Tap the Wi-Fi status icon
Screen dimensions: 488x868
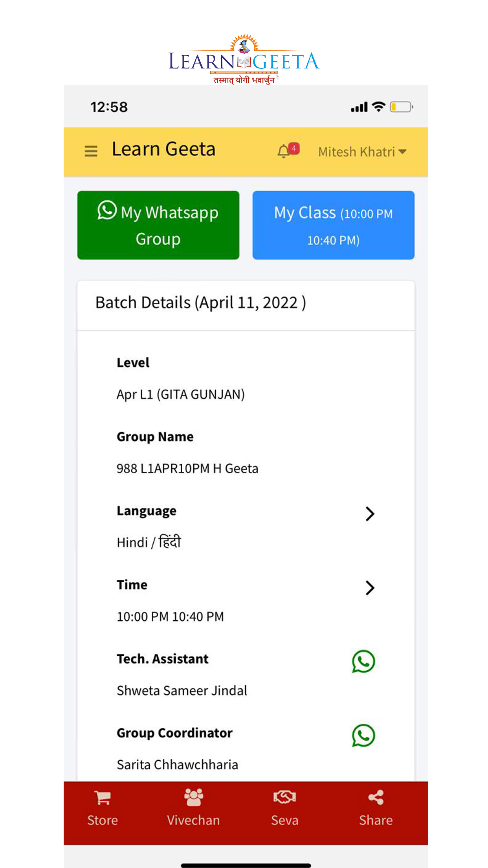(x=379, y=107)
